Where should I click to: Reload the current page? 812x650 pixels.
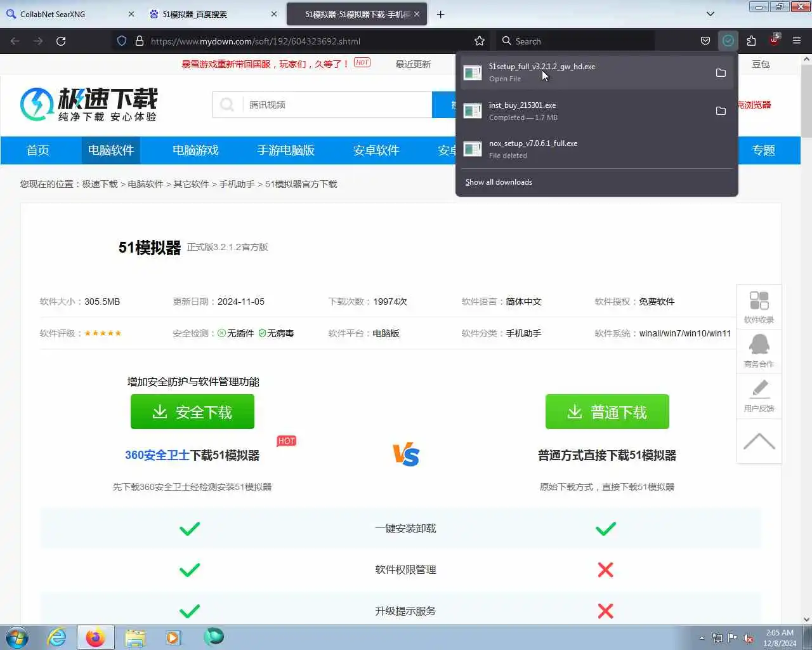pos(61,41)
